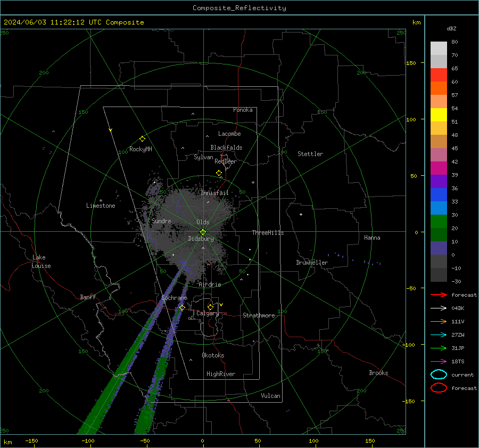Click the white 04DK arrow legend icon
479x448 pixels.
tap(439, 308)
